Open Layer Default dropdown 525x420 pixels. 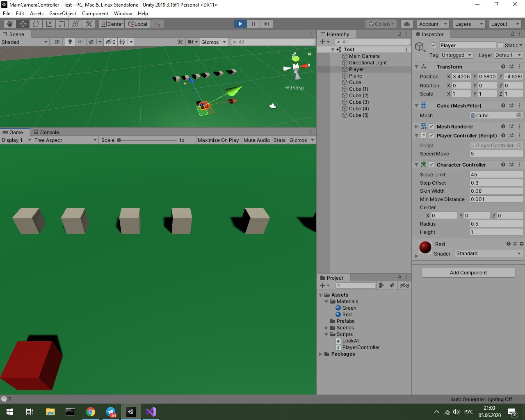tap(508, 55)
